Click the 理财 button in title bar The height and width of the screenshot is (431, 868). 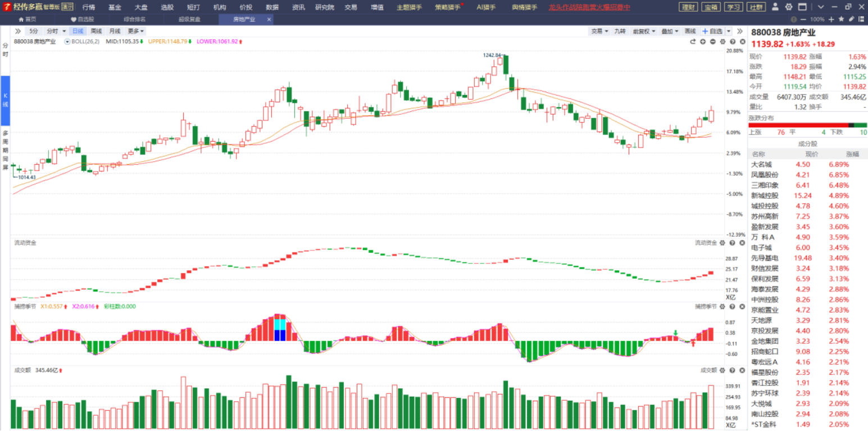click(x=688, y=7)
